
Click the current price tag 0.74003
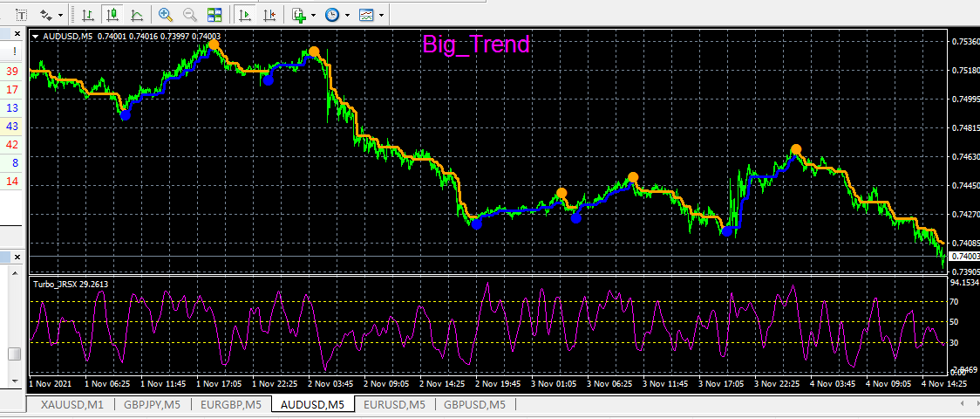[x=963, y=257]
